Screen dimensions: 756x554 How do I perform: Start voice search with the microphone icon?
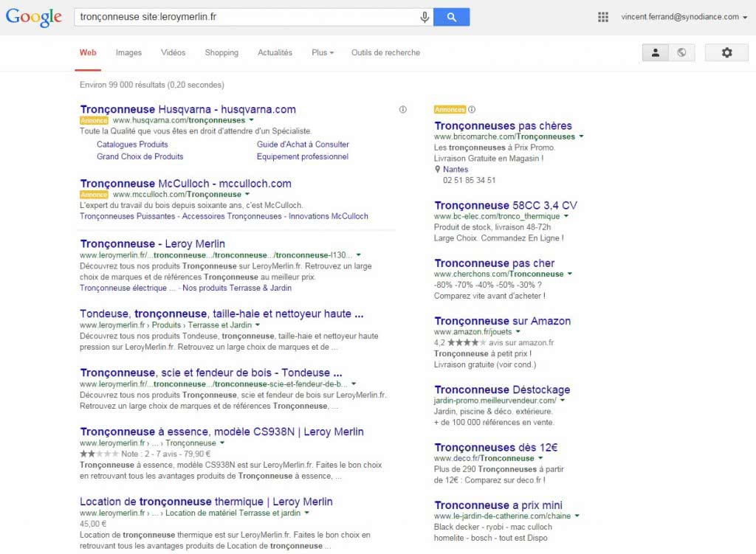click(x=425, y=18)
